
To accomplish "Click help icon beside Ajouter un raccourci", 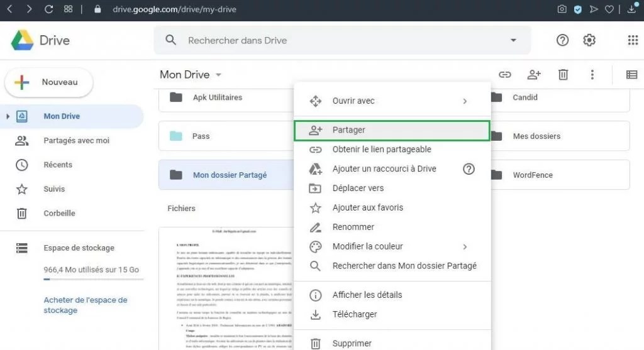I will point(469,169).
